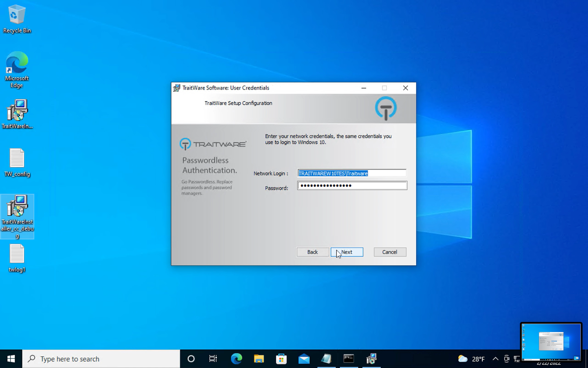This screenshot has height=368, width=588.
Task: Focus the Network Login input field
Action: (x=352, y=173)
